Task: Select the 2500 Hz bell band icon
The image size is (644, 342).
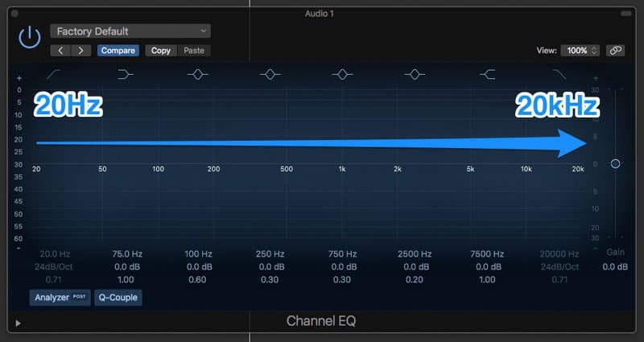Action: [x=415, y=74]
